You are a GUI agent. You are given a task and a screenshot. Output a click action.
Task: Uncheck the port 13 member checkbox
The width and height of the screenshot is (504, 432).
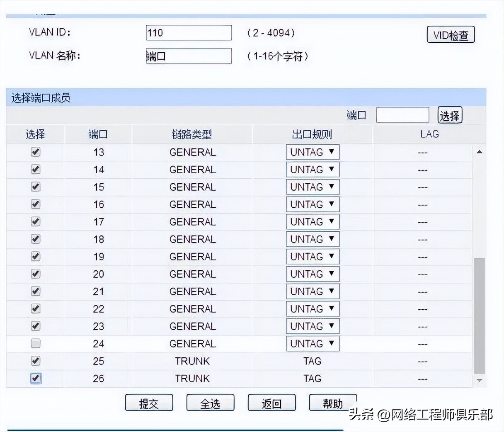pyautogui.click(x=35, y=152)
